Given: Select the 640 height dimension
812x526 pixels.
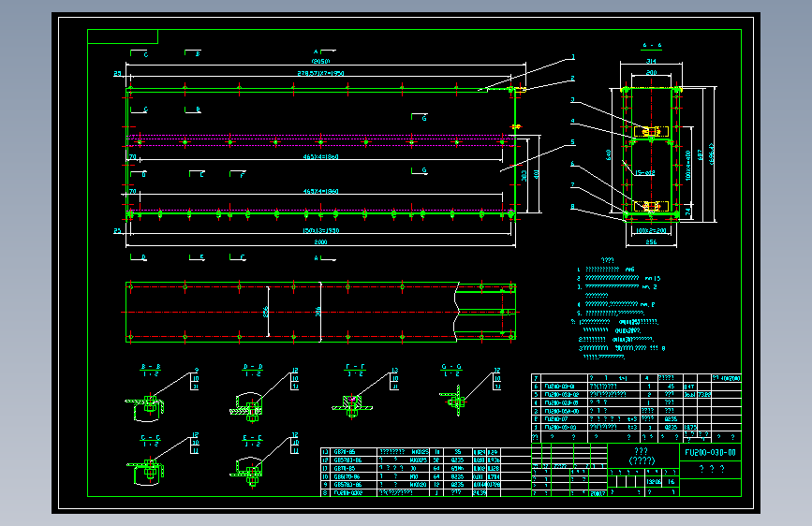Looking at the screenshot, I should (609, 154).
